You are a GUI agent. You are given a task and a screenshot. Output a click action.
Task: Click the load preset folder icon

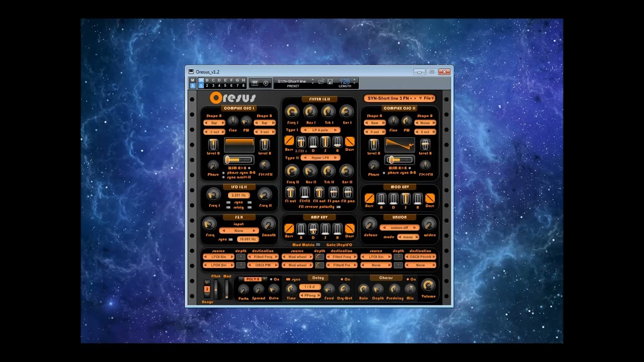tap(321, 81)
